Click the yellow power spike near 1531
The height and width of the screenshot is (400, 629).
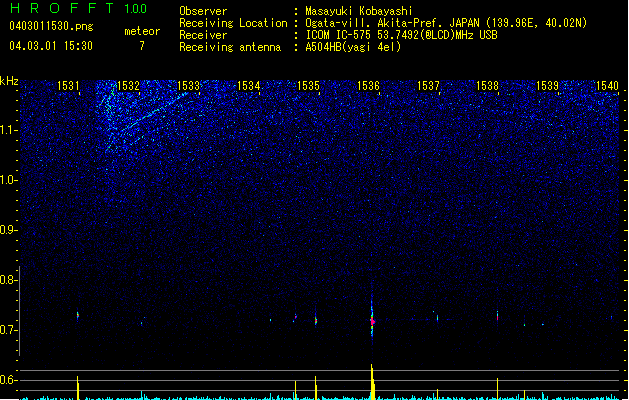coord(78,388)
